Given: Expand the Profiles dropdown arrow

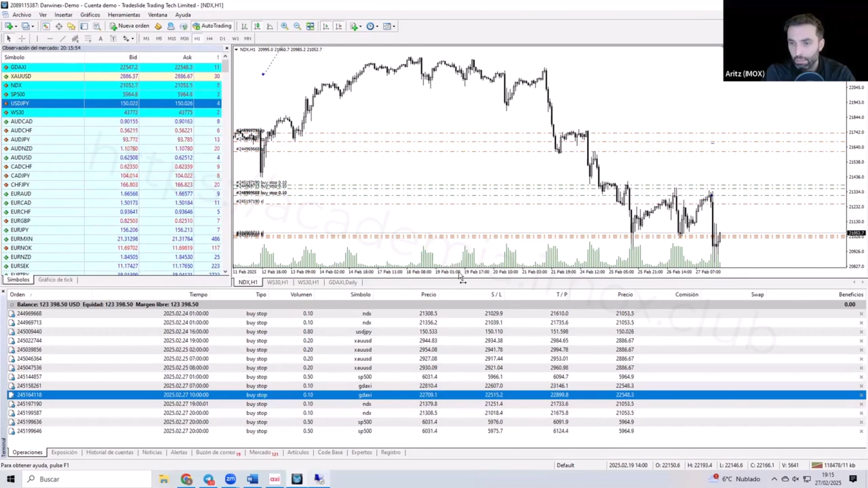Looking at the screenshot, I should [x=33, y=26].
